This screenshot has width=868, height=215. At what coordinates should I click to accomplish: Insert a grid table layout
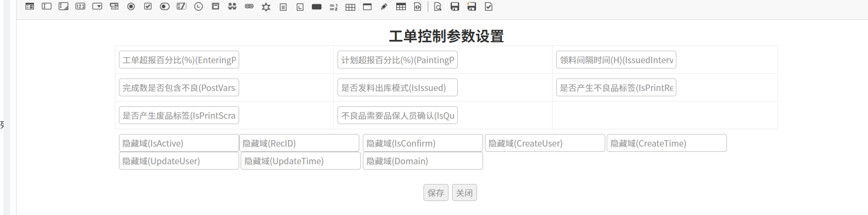click(x=350, y=7)
